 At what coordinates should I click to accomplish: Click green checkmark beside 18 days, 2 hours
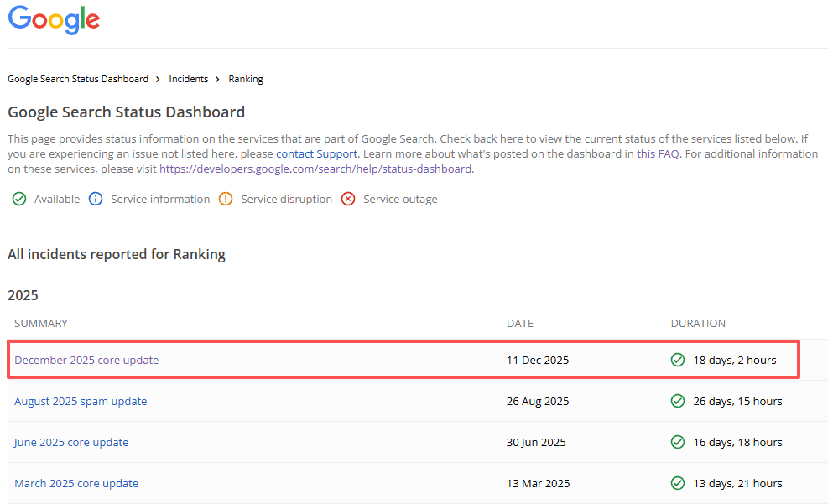click(x=678, y=360)
